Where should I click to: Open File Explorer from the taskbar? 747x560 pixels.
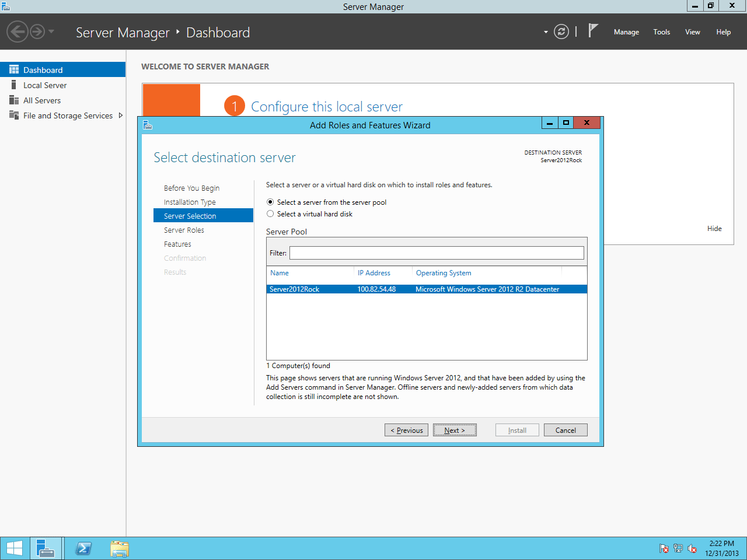click(x=120, y=548)
